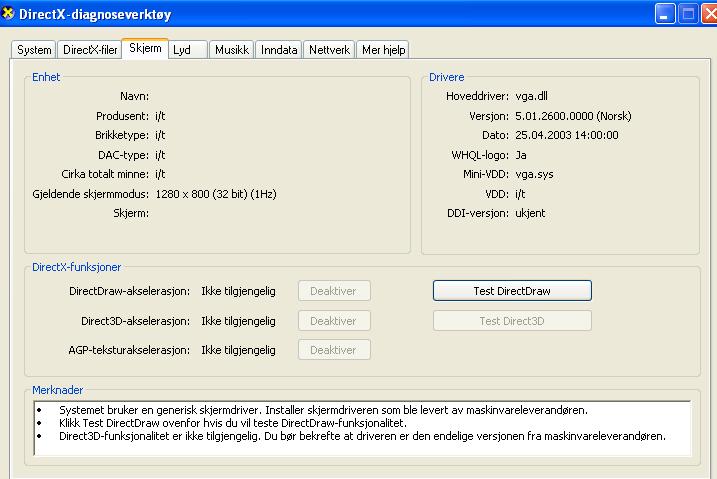Switch to the Inndata tab

(x=278, y=50)
